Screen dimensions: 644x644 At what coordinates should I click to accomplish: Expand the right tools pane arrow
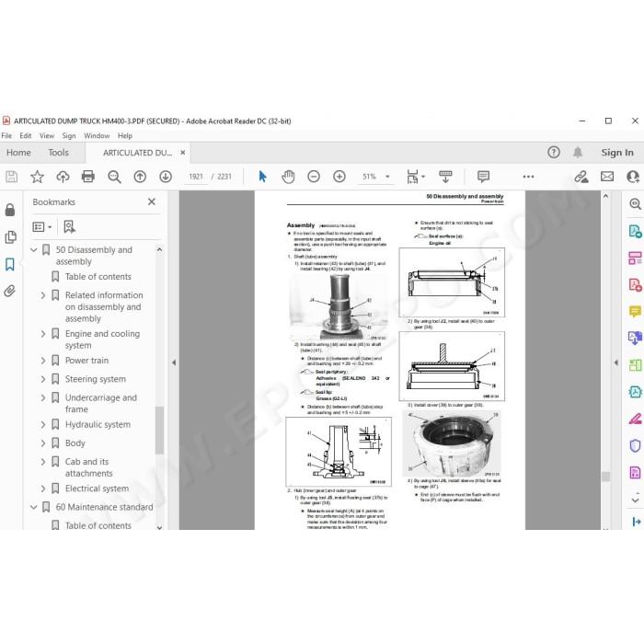coord(615,362)
